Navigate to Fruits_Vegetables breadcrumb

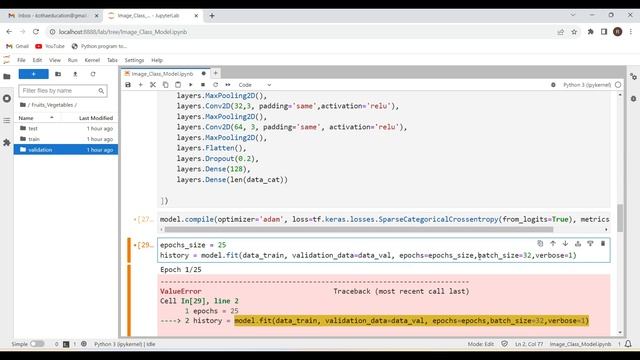pyautogui.click(x=53, y=105)
